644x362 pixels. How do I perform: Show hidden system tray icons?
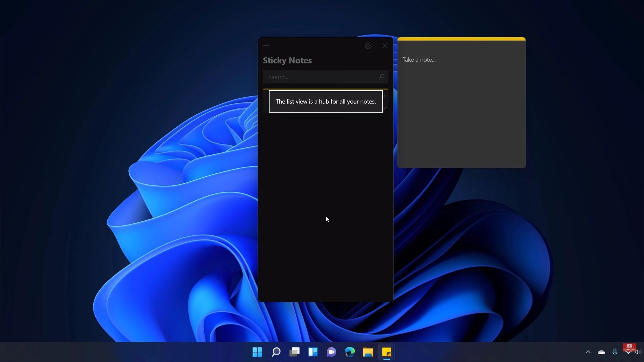point(588,352)
